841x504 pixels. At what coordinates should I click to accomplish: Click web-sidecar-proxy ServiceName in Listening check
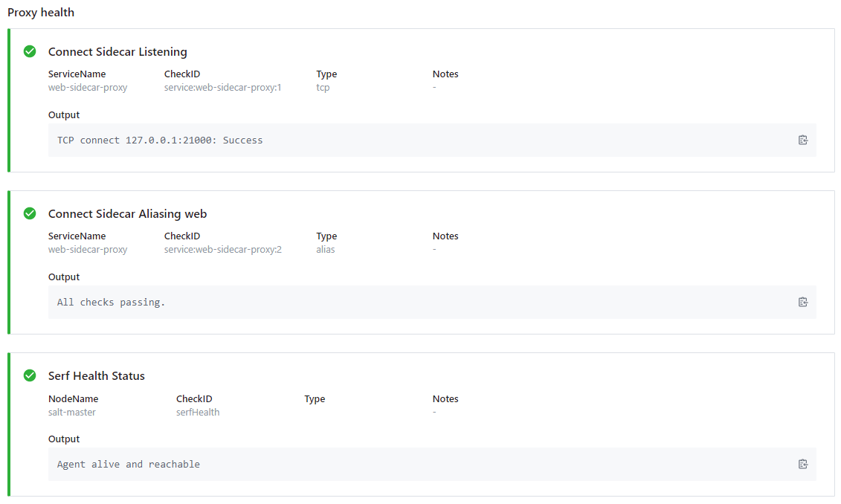[88, 88]
